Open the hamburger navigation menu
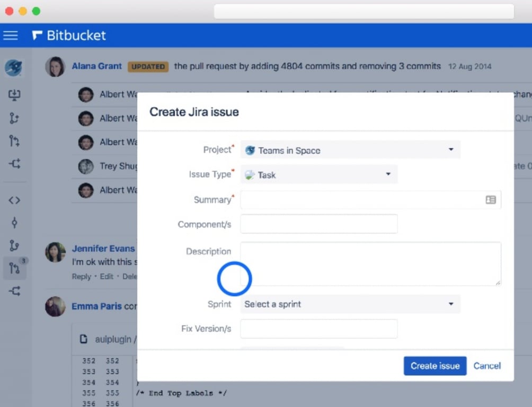 [11, 36]
